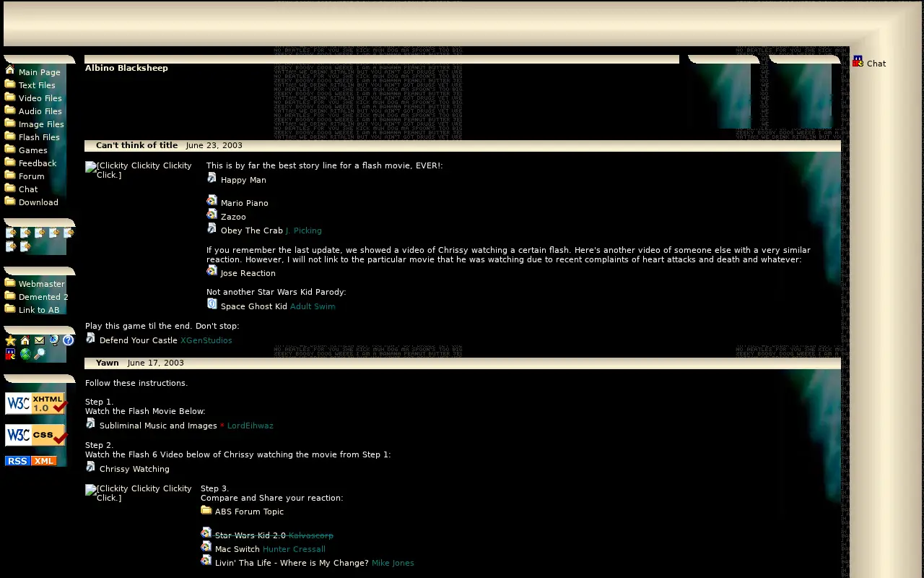
Task: Click the file icon beside Obey The Crab
Action: point(212,228)
